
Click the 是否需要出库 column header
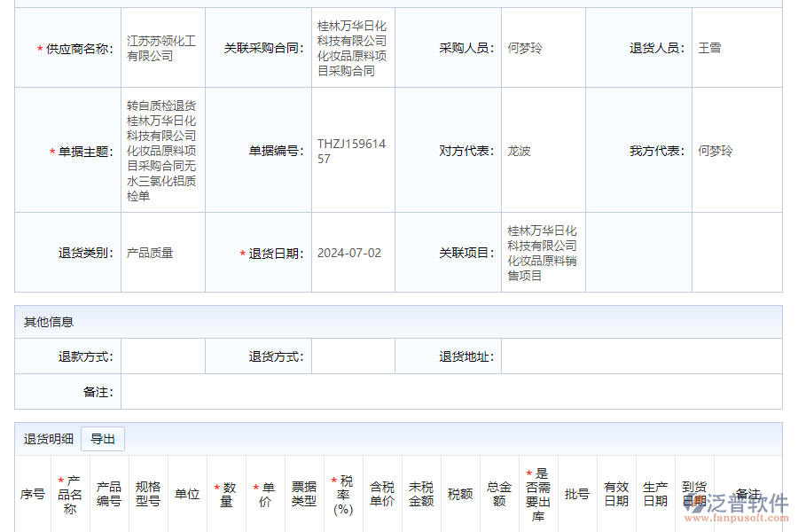coord(536,496)
